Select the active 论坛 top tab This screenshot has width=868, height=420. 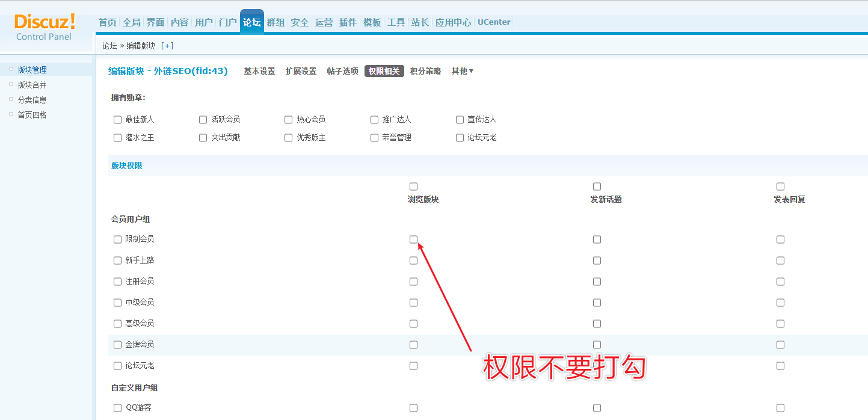[252, 22]
